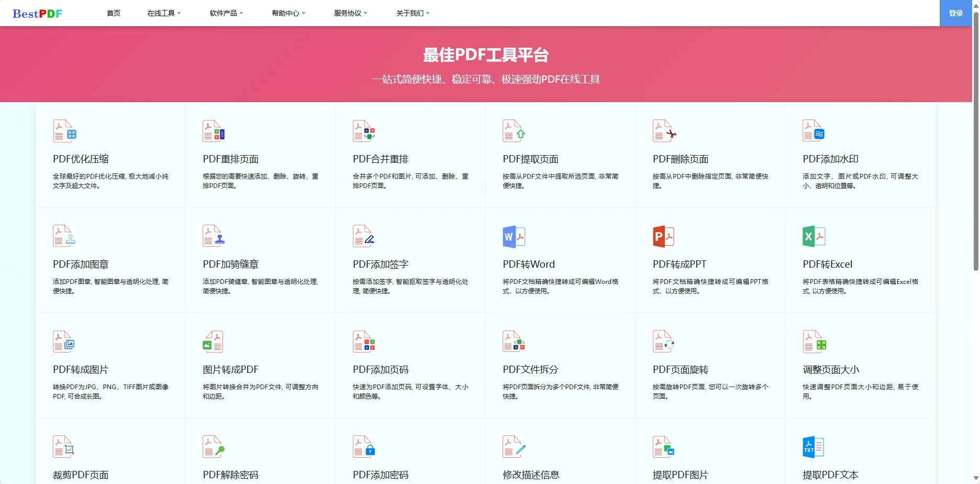Select the PDF加骑缝章 icon
The width and height of the screenshot is (980, 484).
click(x=214, y=236)
